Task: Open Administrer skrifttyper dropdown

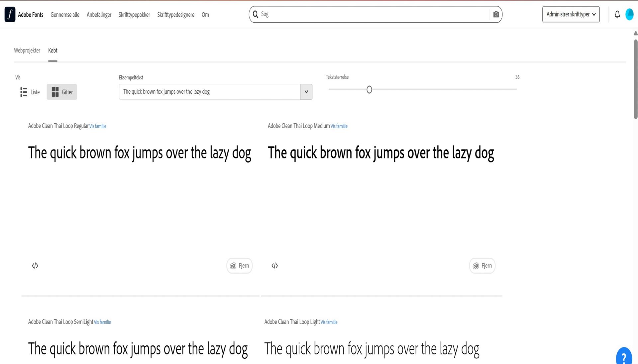Action: pyautogui.click(x=571, y=14)
